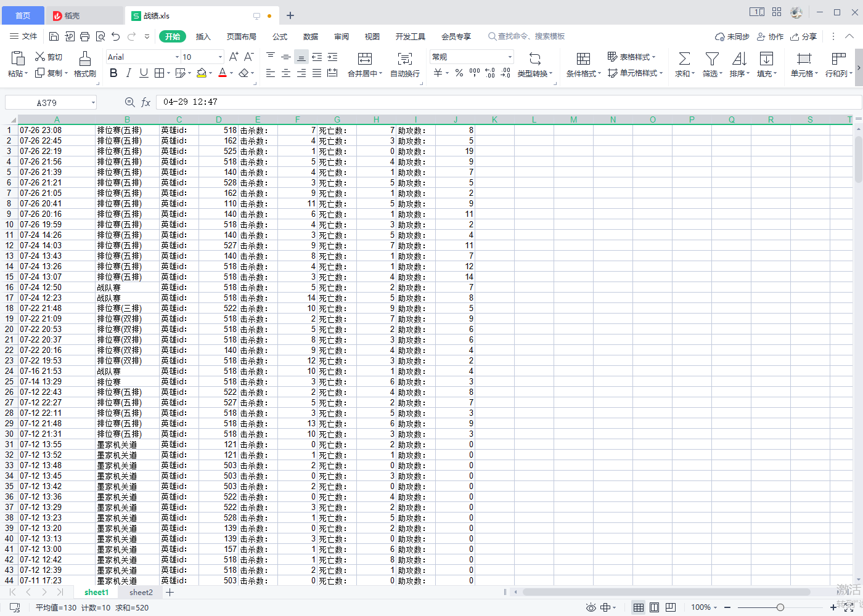Click the decrease indent icon

[317, 57]
